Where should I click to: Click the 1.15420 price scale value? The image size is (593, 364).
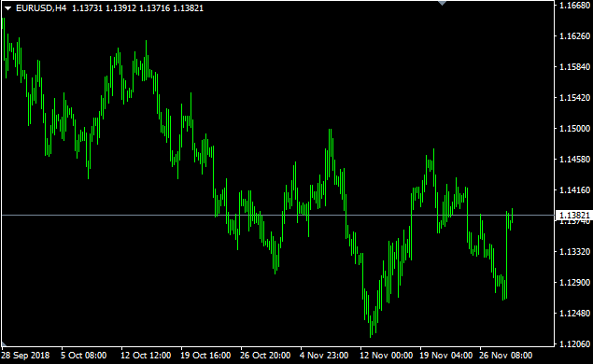click(574, 97)
